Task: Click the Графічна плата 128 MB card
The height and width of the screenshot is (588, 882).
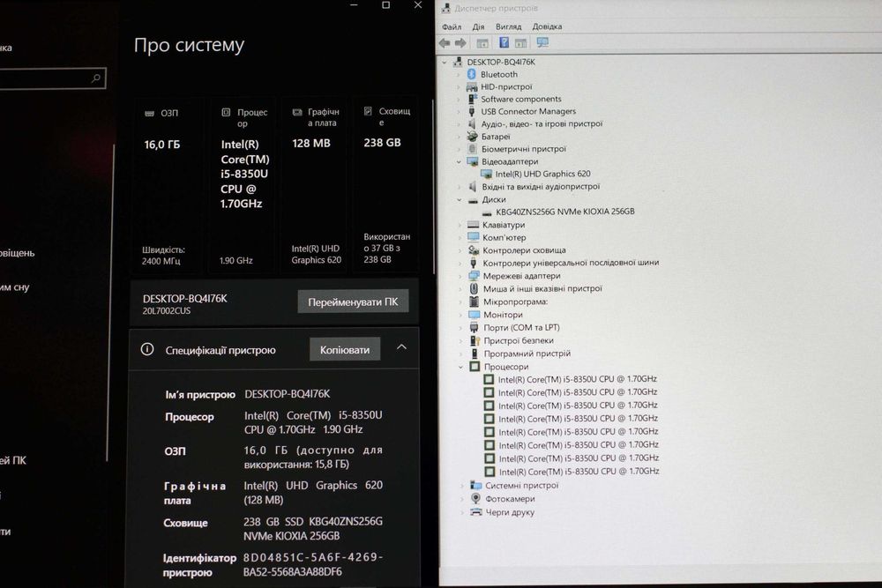Action: pos(316,185)
